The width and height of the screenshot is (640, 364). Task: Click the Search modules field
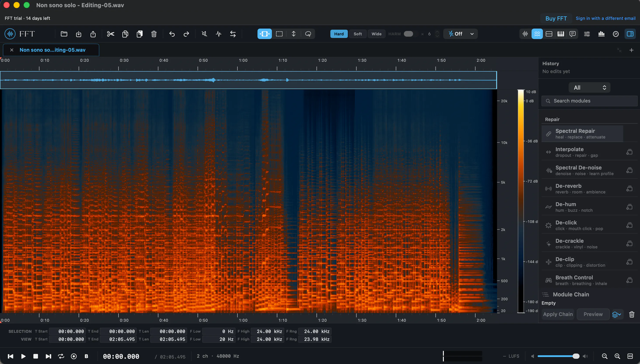(589, 101)
